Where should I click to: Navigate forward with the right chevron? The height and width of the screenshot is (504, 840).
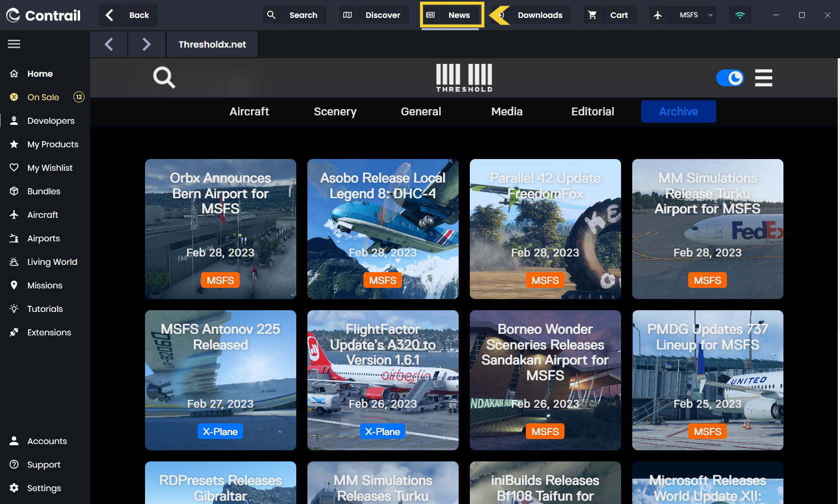(x=147, y=44)
